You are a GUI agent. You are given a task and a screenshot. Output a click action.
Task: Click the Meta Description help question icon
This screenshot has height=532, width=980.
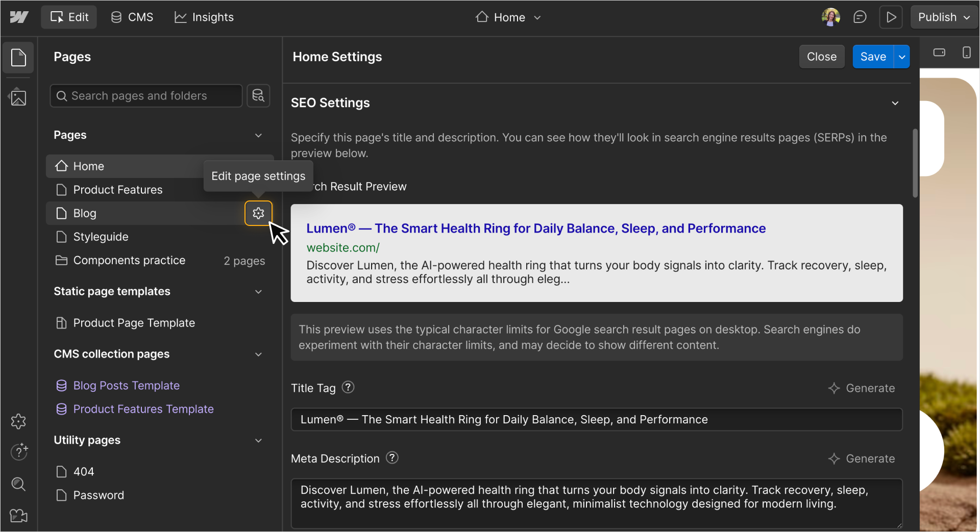tap(392, 458)
